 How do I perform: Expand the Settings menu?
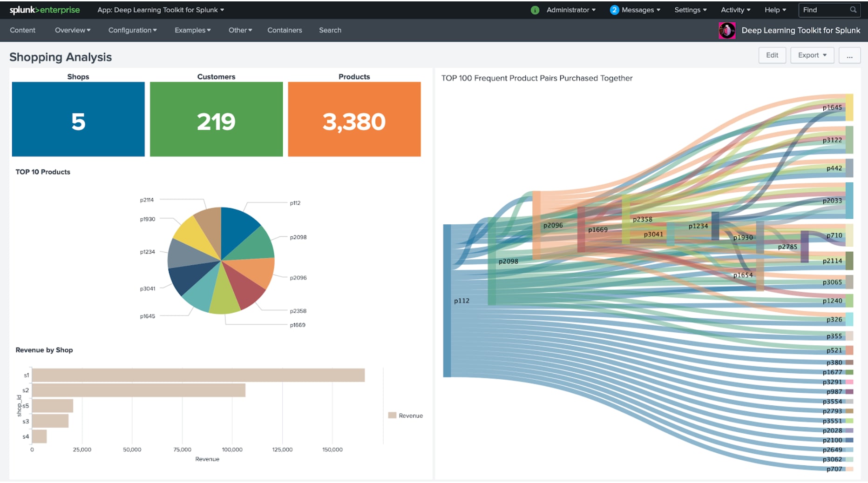point(691,10)
